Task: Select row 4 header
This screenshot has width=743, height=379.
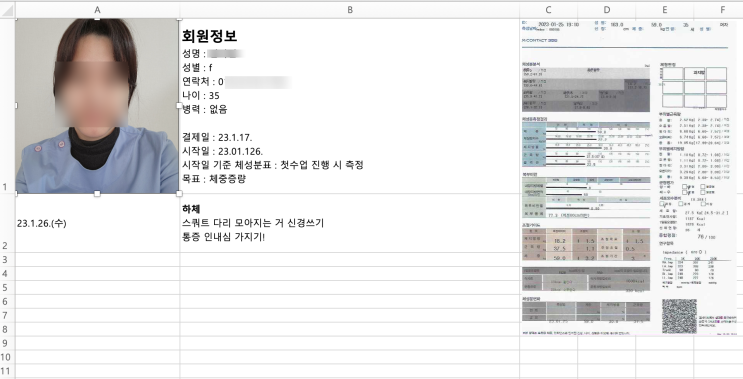Action: tap(7, 273)
